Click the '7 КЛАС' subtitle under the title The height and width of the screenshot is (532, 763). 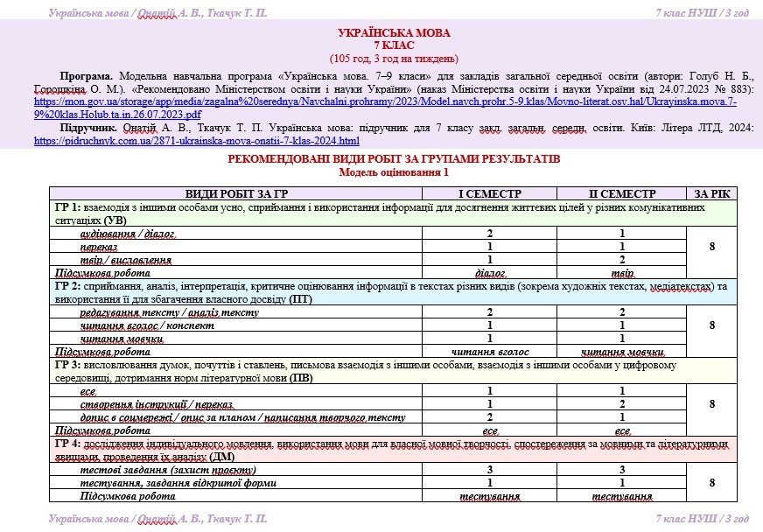point(394,45)
